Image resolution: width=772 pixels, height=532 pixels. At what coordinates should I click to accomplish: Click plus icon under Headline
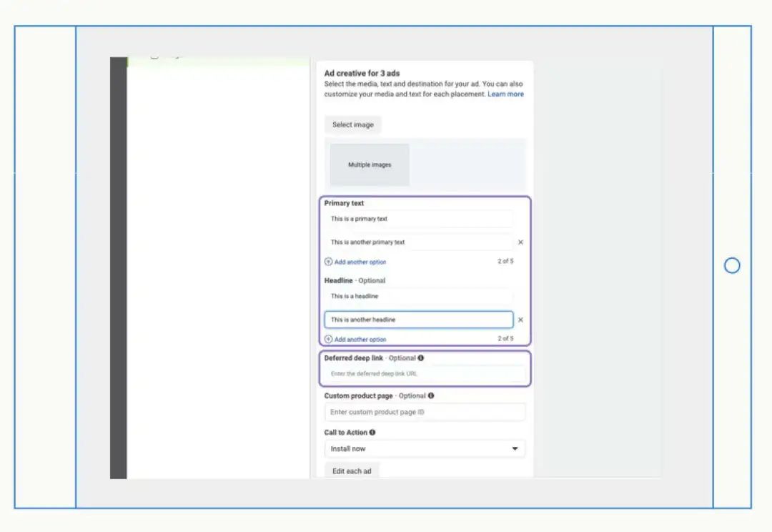tap(328, 339)
